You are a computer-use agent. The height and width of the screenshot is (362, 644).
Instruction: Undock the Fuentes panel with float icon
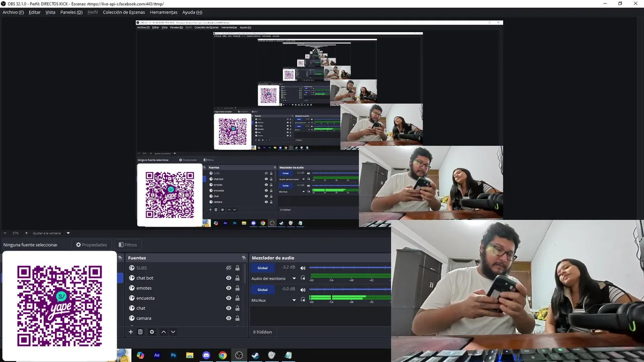click(244, 258)
